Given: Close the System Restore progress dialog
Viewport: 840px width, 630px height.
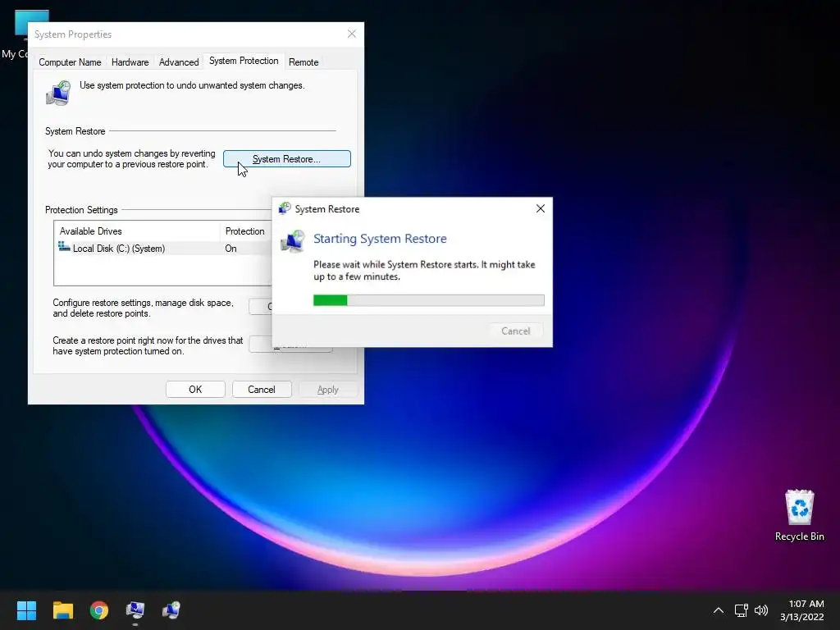Looking at the screenshot, I should point(541,208).
